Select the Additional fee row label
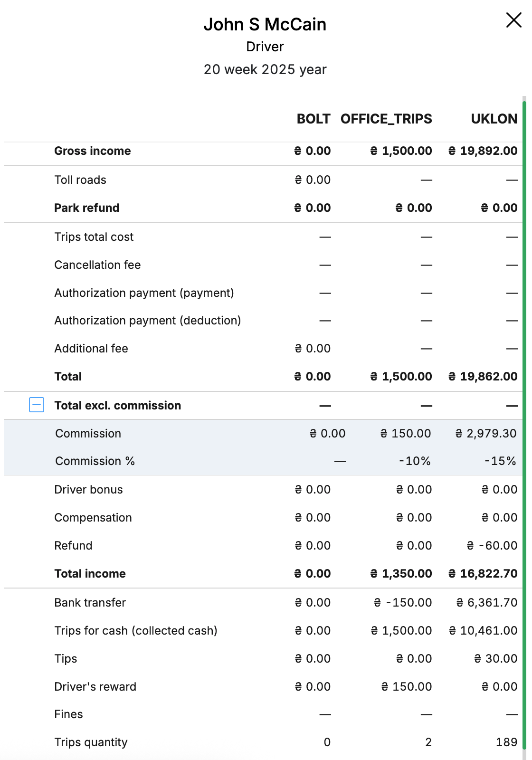Viewport: 532px width, 760px height. [x=91, y=348]
